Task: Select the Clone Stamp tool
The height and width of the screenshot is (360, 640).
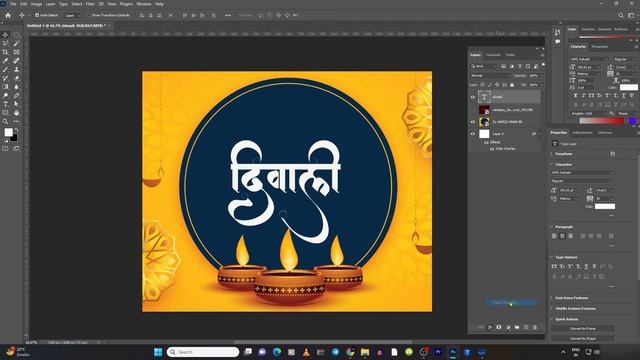Action: (x=16, y=69)
